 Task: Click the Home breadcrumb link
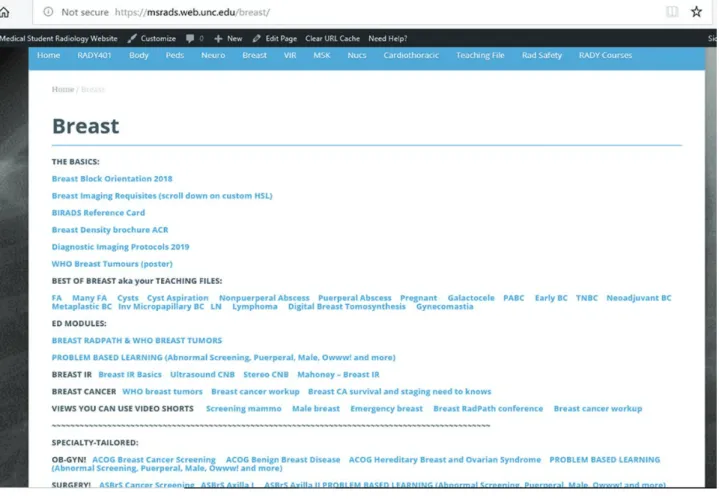point(63,89)
